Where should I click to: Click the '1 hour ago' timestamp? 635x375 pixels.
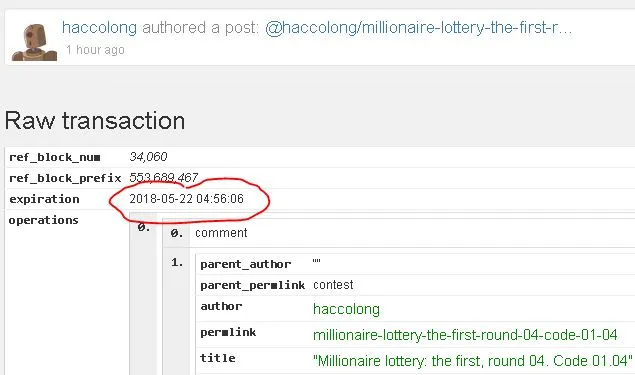coord(95,50)
